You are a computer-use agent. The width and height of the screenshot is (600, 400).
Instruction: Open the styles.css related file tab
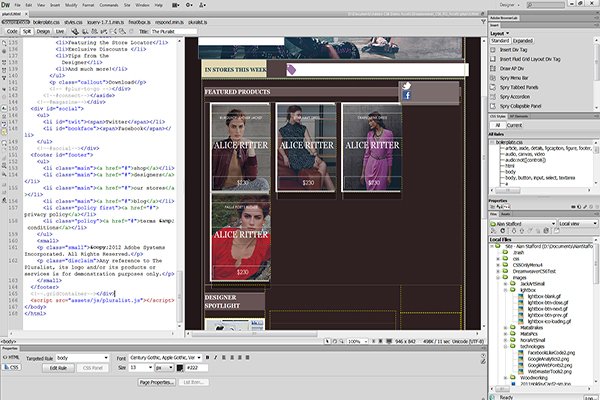pos(73,22)
